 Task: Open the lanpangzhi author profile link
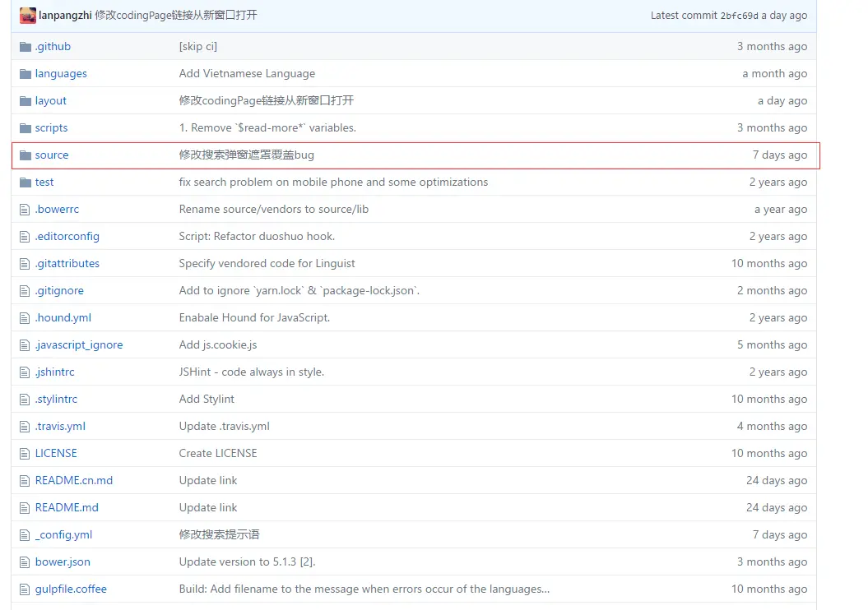tap(65, 16)
